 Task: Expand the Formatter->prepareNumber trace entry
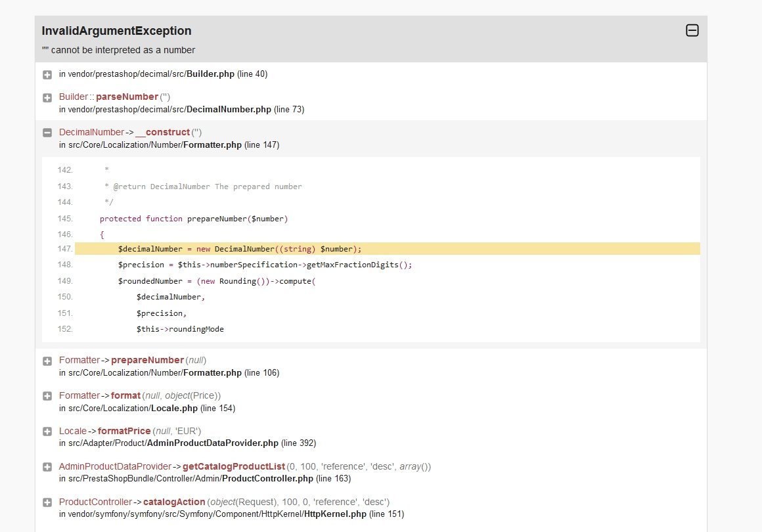tap(47, 361)
